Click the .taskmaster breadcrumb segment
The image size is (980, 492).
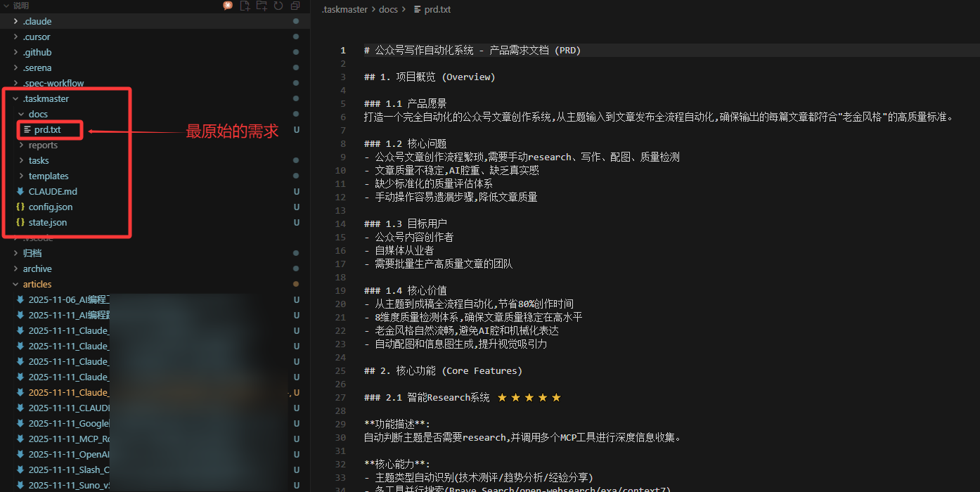point(344,9)
